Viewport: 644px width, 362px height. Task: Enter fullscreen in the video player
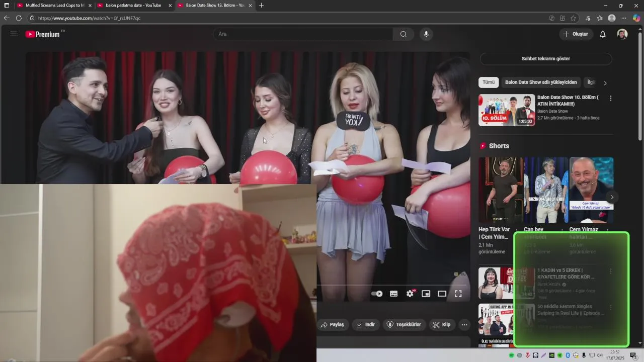tap(458, 294)
